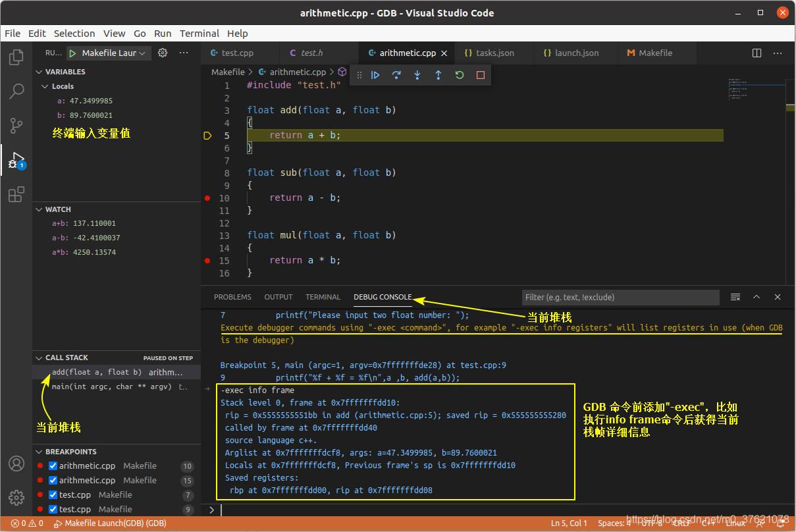This screenshot has width=796, height=532.
Task: Open the Extensions view
Action: coord(16,194)
